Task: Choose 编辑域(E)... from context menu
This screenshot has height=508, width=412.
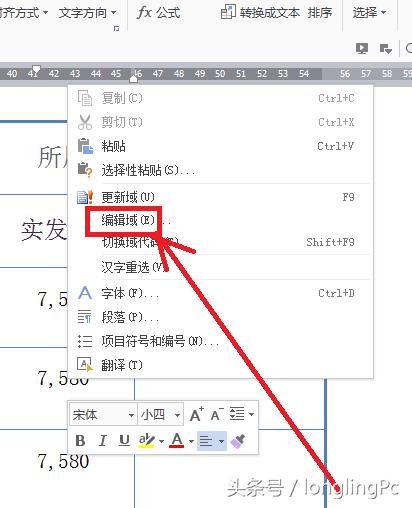Action: coord(220,220)
